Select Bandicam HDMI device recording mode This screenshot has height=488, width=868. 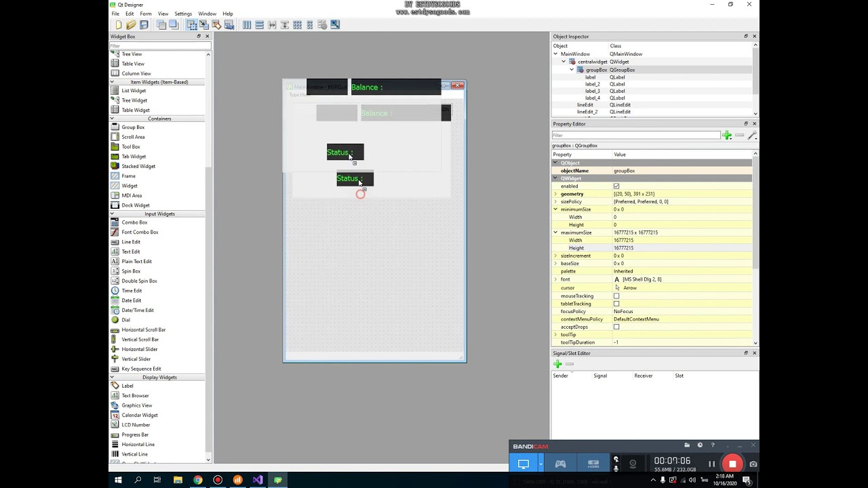593,464
